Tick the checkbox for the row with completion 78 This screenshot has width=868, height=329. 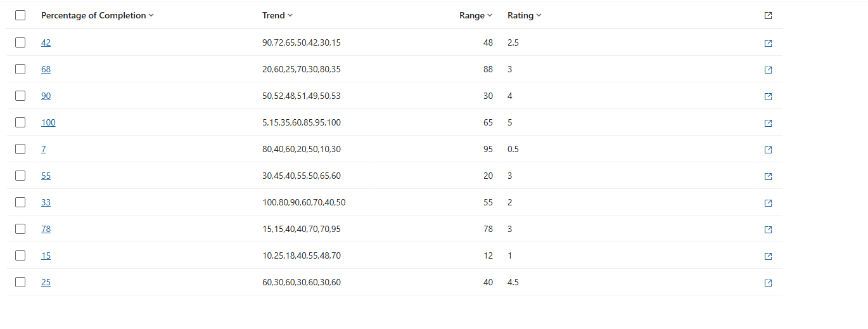[20, 229]
